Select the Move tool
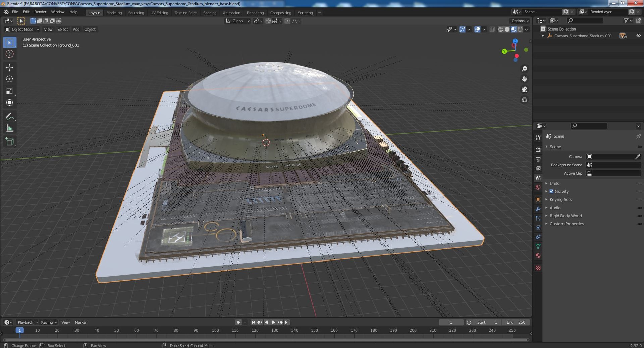The width and height of the screenshot is (644, 348). [10, 68]
